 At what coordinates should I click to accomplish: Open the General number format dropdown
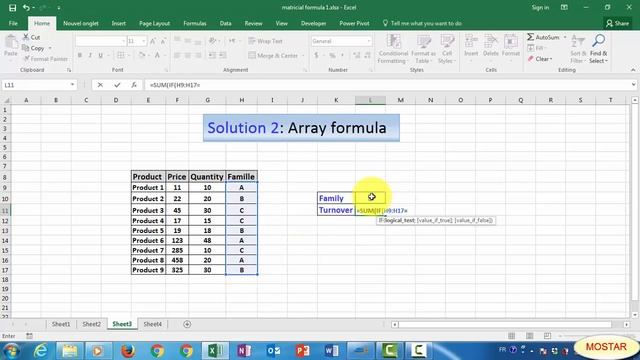(x=369, y=41)
